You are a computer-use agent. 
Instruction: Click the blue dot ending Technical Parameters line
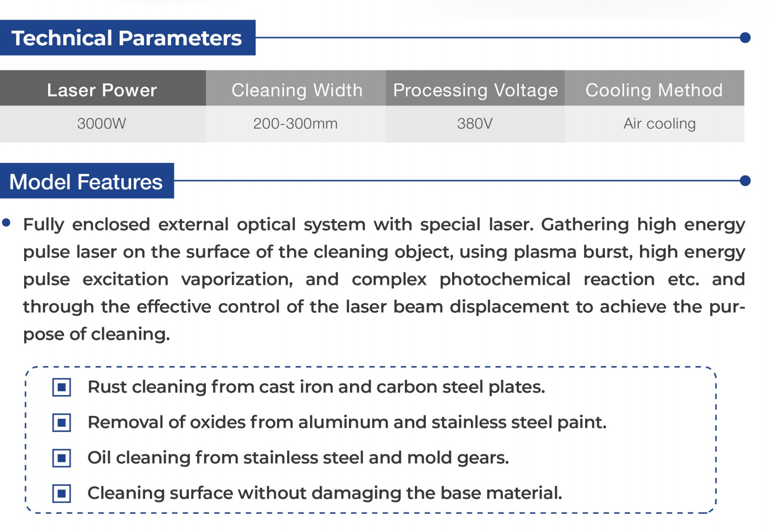[745, 38]
